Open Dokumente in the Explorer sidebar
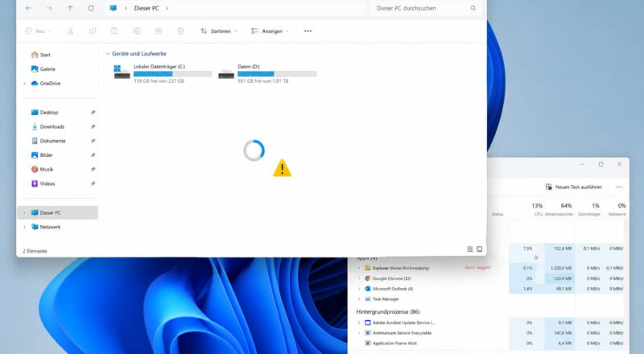The width and height of the screenshot is (644, 354). (x=52, y=141)
